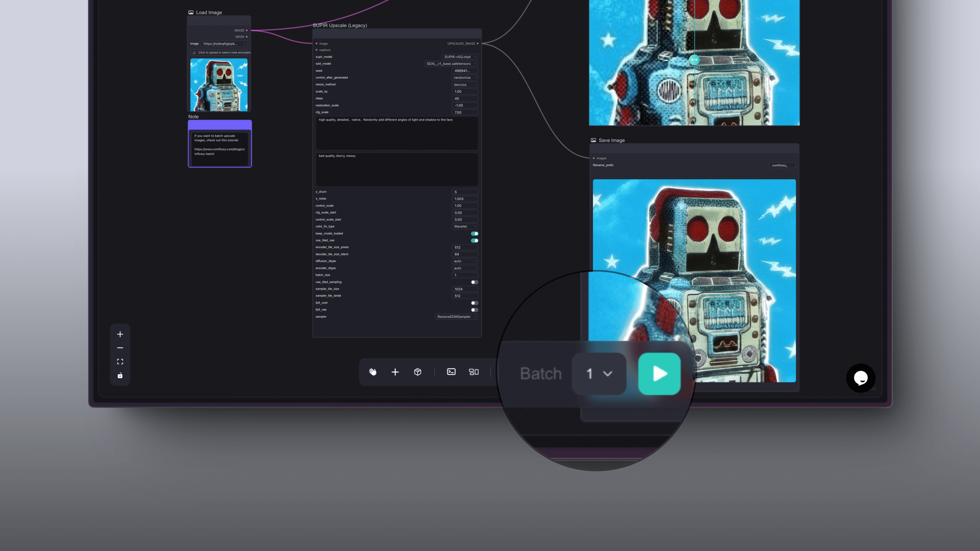Click the zoom out minus icon
980x551 pixels.
(120, 348)
